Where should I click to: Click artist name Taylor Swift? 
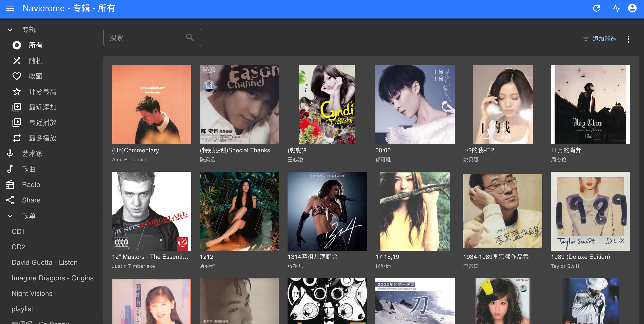[565, 266]
